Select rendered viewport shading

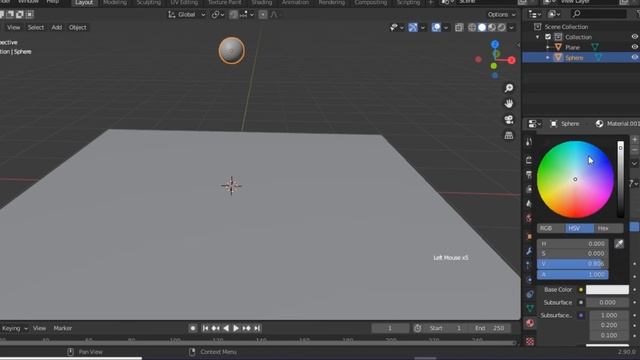[502, 27]
